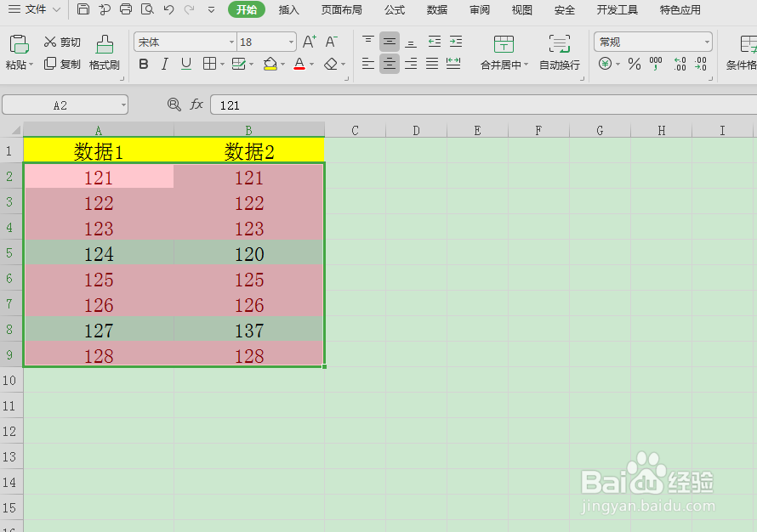The image size is (757, 532).
Task: Decrease the indent
Action: (435, 42)
